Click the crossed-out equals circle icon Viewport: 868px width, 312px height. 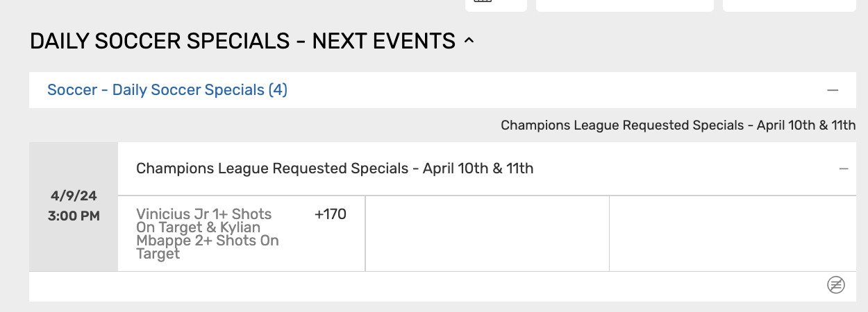coord(836,285)
